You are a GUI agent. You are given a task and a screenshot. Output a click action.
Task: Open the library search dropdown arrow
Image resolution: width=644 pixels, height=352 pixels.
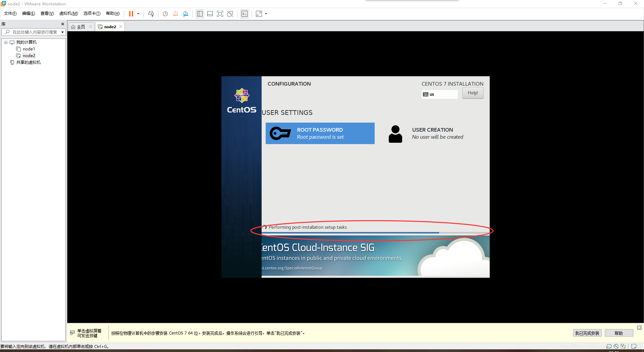tap(62, 32)
